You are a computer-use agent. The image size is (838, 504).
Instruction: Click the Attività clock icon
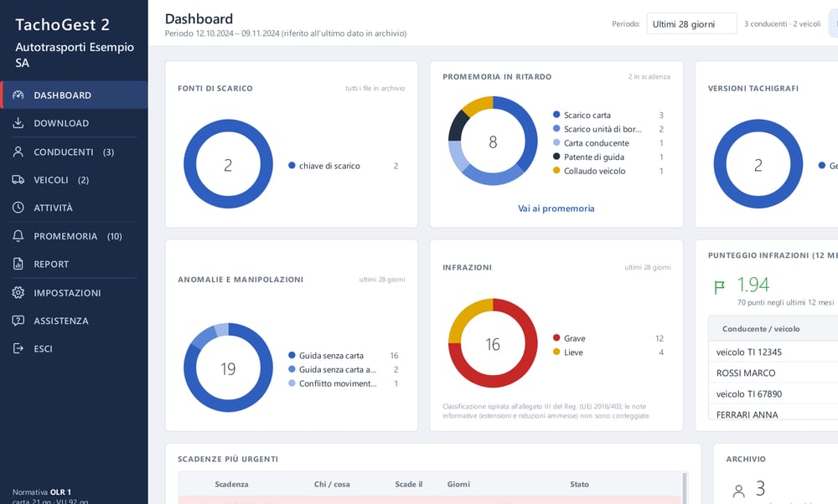point(18,207)
